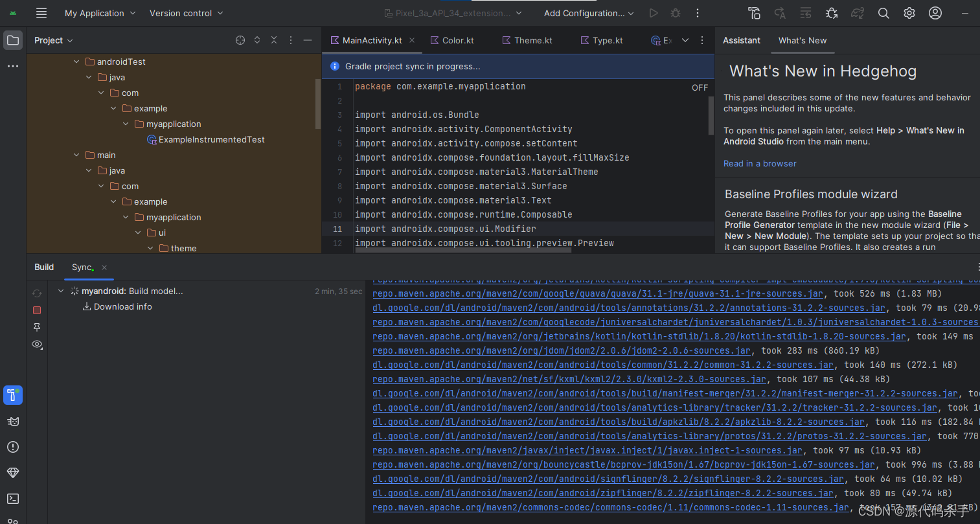Screen dimensions: 980x524
Task: Open Version control dropdown
Action: (187, 13)
